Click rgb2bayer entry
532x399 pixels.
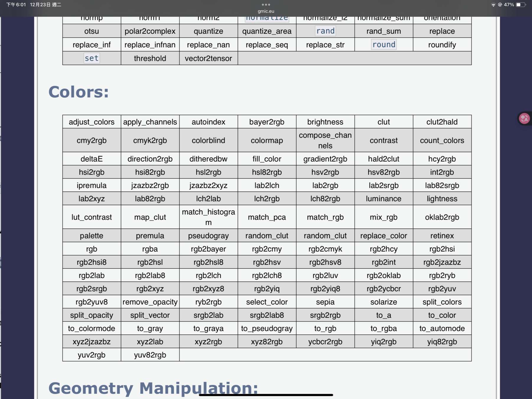209,249
